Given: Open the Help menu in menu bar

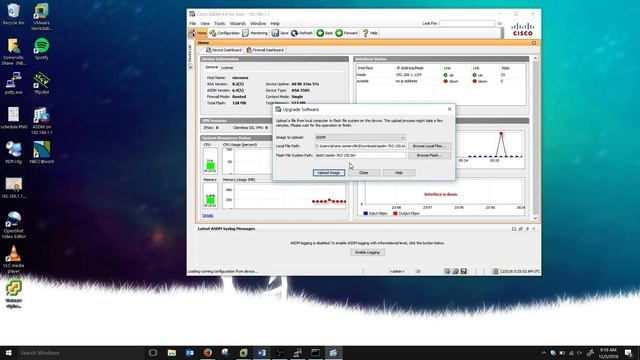Looking at the screenshot, I should [275, 24].
